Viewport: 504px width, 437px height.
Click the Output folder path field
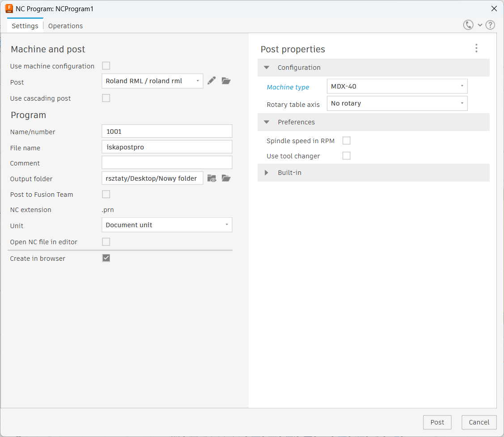point(152,178)
